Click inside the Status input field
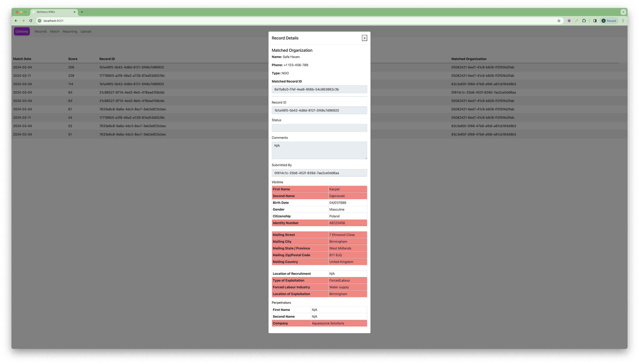This screenshot has width=639, height=364. (x=319, y=128)
